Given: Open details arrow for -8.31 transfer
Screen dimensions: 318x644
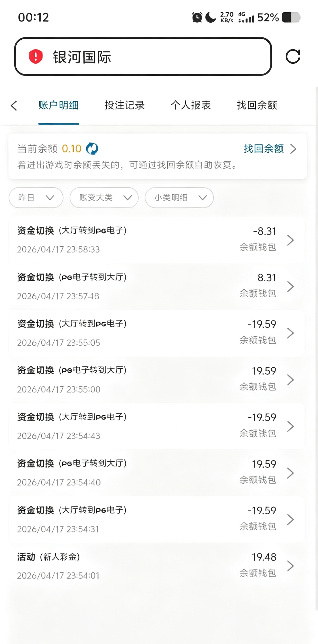Looking at the screenshot, I should coord(290,240).
